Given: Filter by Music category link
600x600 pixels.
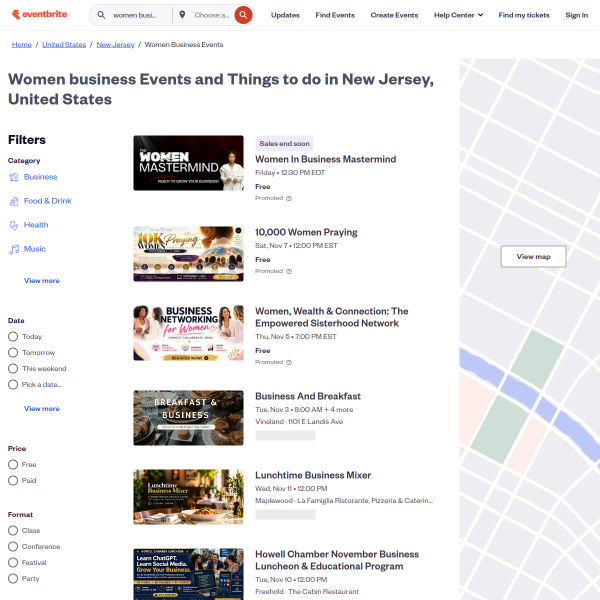Looking at the screenshot, I should click(35, 249).
